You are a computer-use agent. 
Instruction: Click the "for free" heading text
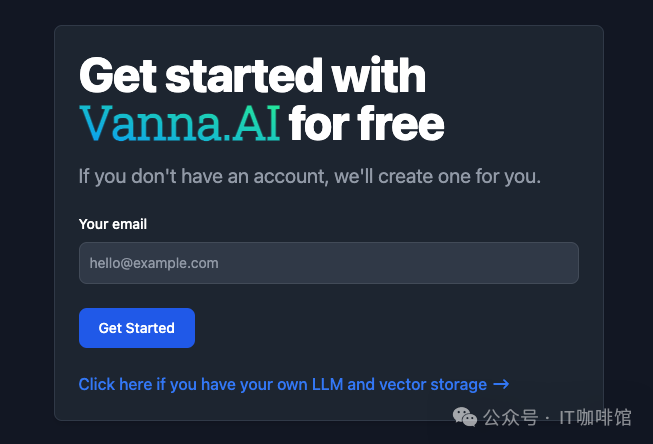[366, 125]
